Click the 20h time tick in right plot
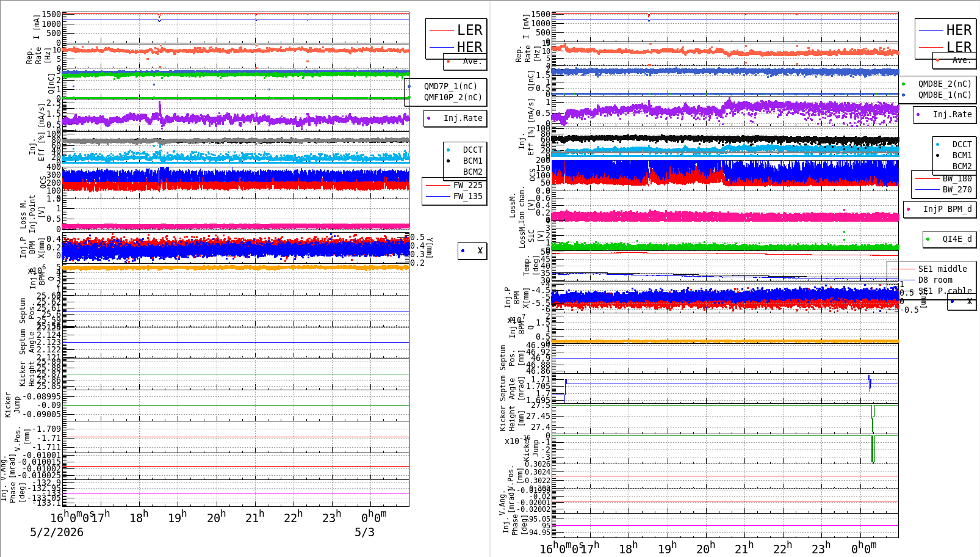 pyautogui.click(x=705, y=548)
